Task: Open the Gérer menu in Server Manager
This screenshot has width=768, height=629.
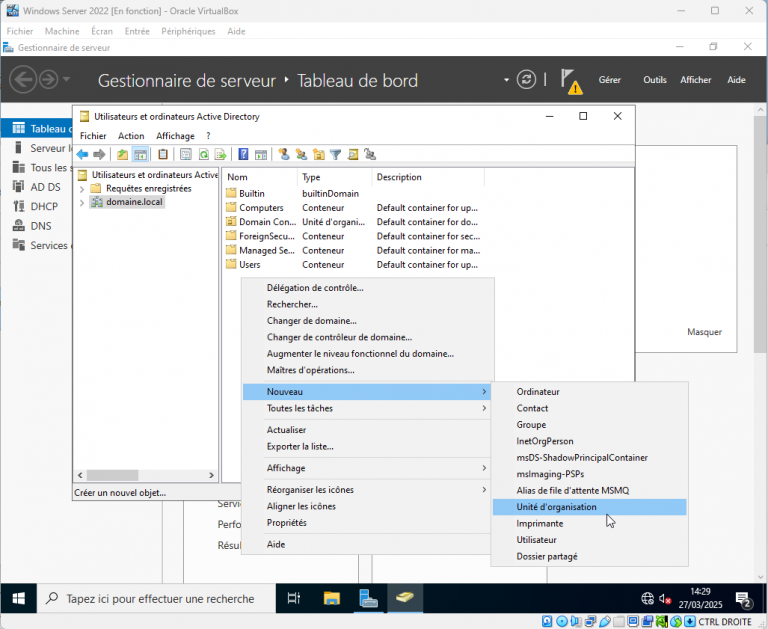Action: click(x=609, y=80)
